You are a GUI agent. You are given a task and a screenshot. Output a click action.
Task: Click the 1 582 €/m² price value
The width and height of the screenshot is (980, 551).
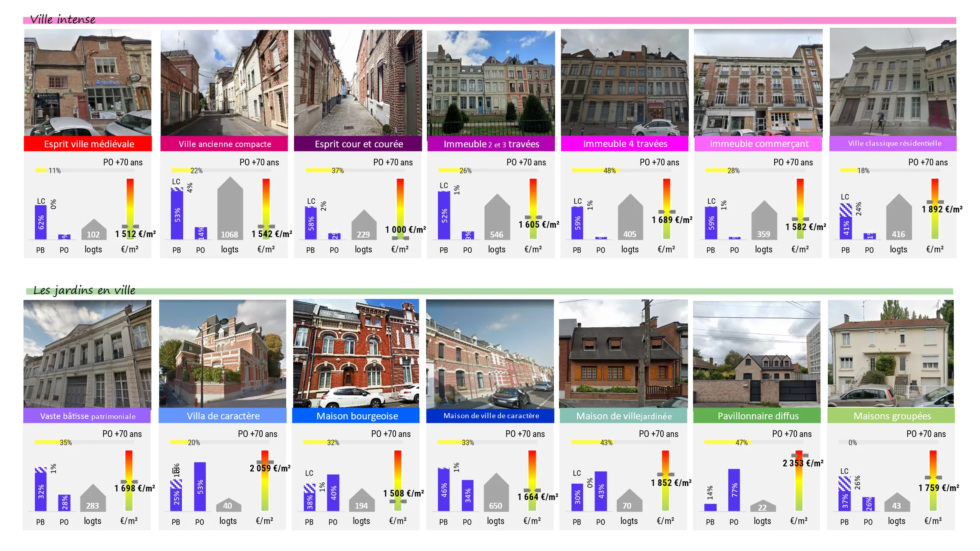click(806, 227)
